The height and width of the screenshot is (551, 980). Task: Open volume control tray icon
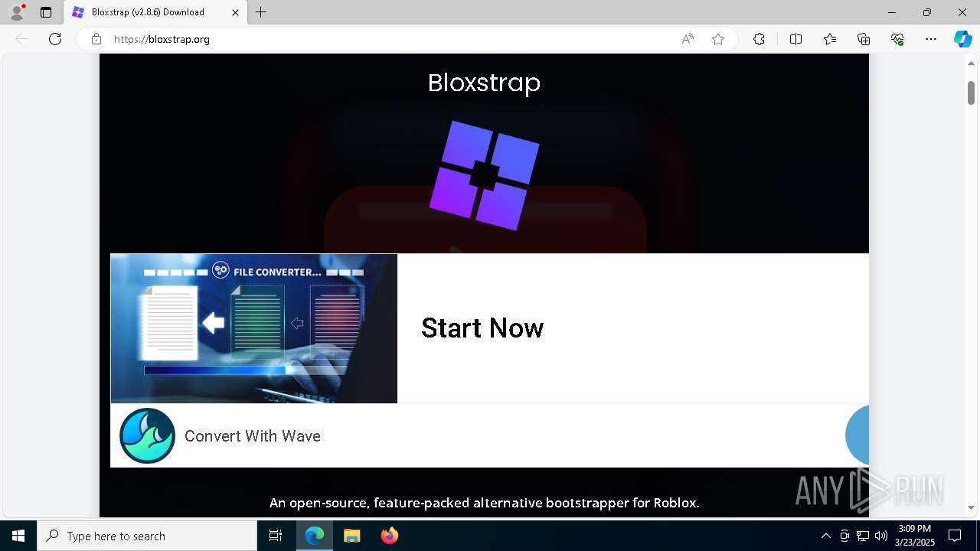880,536
